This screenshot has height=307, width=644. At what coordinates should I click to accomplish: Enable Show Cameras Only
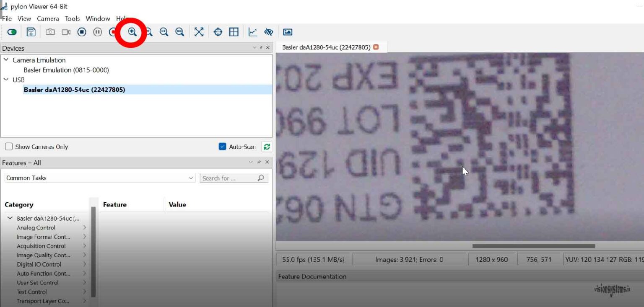coord(8,146)
